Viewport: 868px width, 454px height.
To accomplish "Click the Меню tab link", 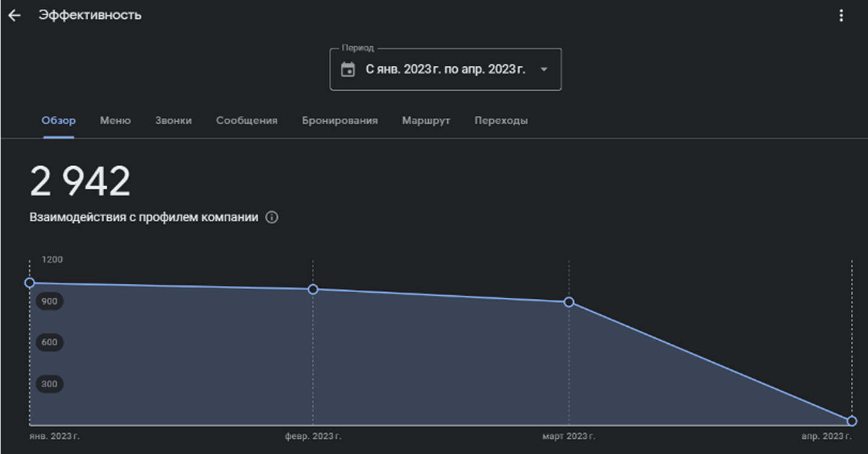I will click(115, 120).
